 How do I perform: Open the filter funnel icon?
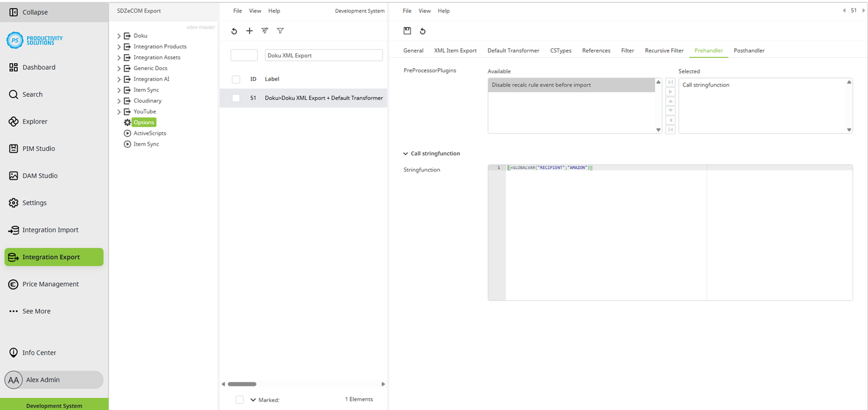280,31
